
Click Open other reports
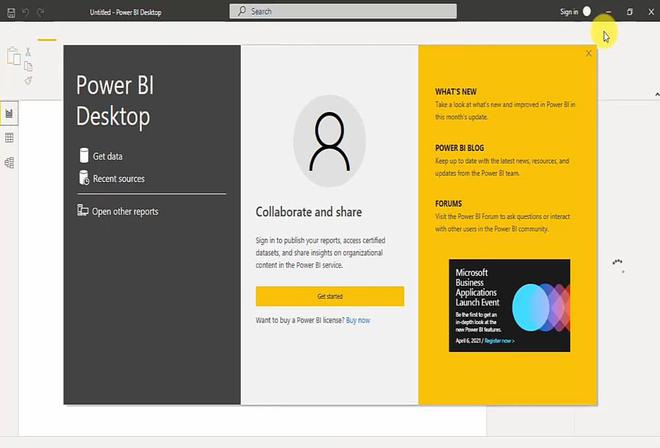pyautogui.click(x=125, y=211)
